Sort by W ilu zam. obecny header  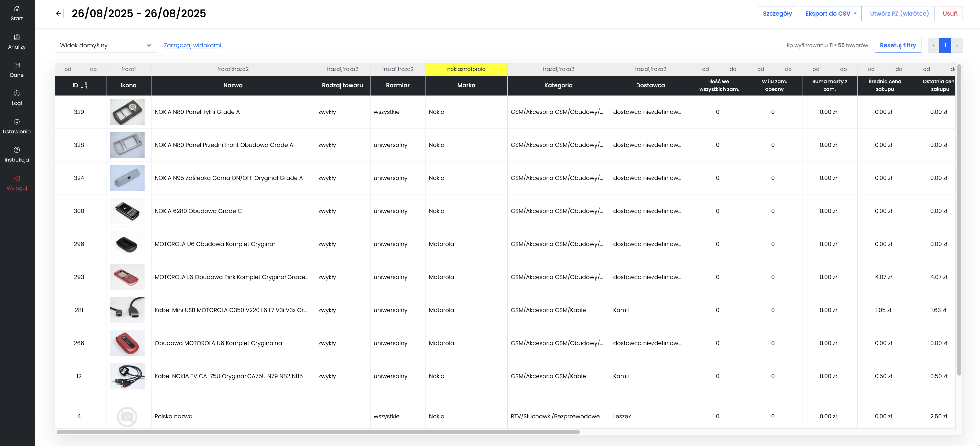774,85
